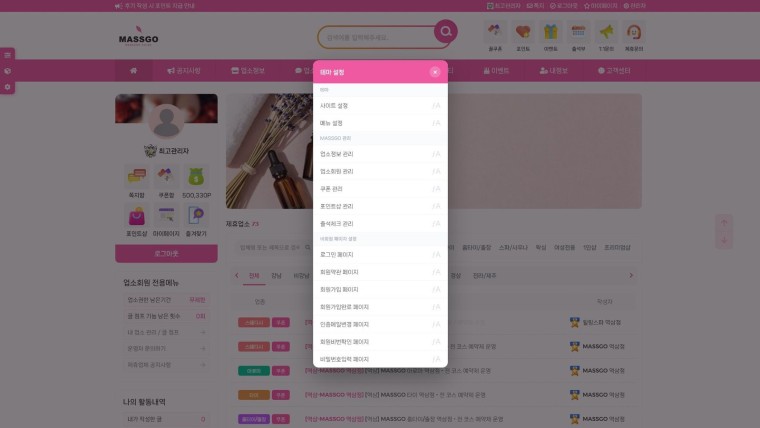The width and height of the screenshot is (760, 428).
Task: Open 공지사항 in the main navigation
Action: (x=184, y=71)
